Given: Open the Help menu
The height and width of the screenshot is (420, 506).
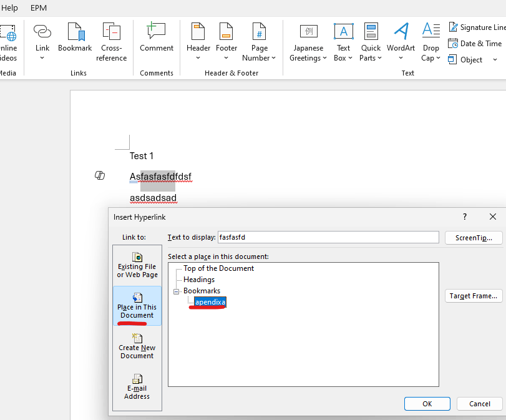Looking at the screenshot, I should point(10,8).
